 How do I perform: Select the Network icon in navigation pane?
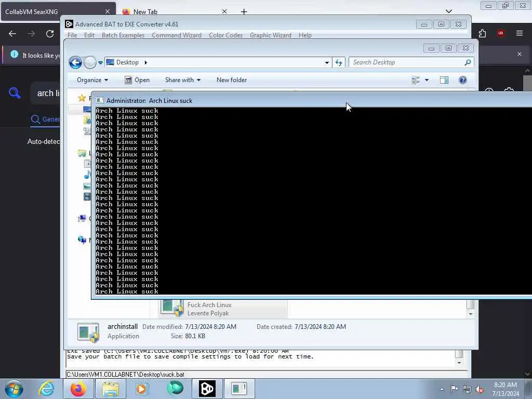click(x=82, y=240)
